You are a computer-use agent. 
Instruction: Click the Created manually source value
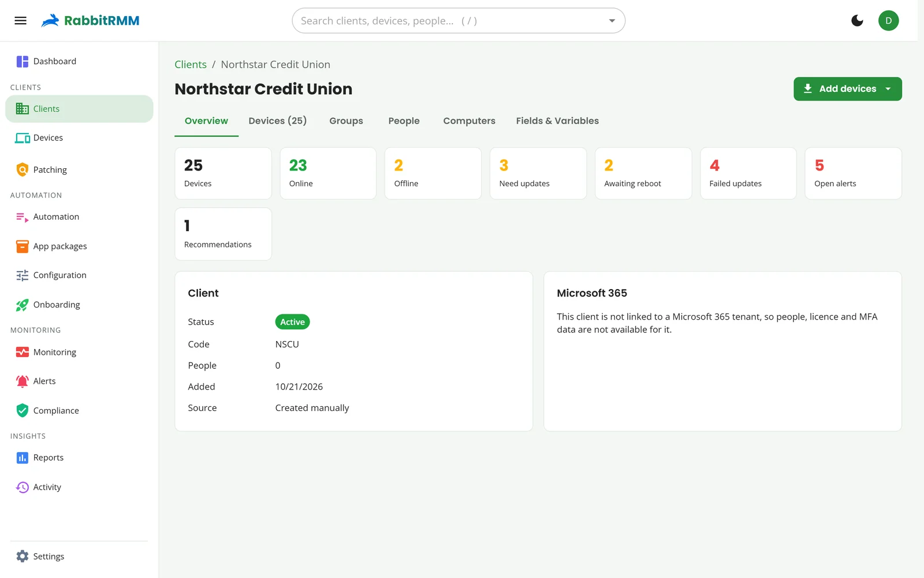click(x=312, y=408)
